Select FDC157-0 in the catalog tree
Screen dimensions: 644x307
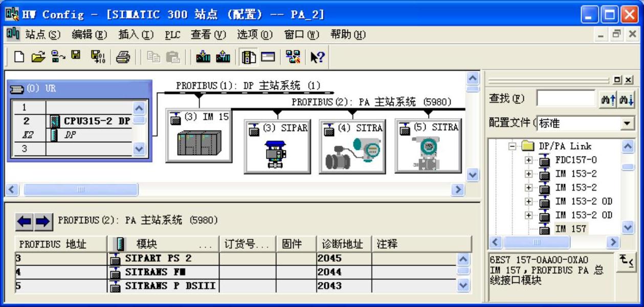click(576, 160)
